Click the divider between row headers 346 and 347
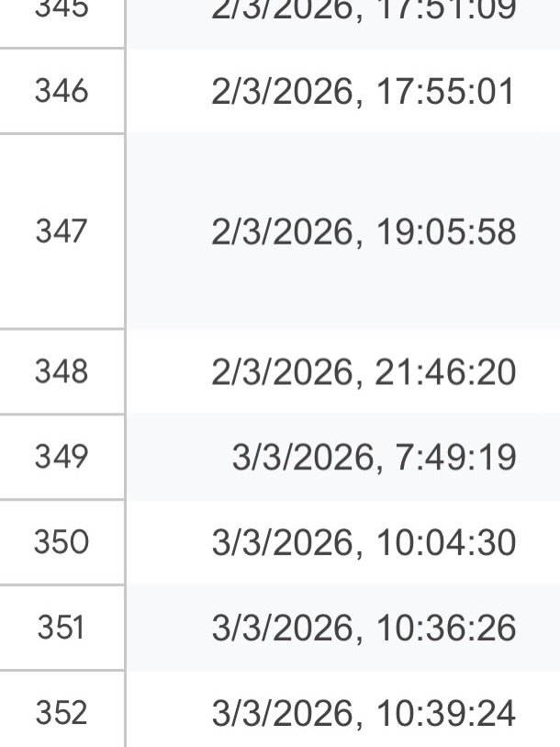Screen dimensions: 560x747 tap(62, 133)
